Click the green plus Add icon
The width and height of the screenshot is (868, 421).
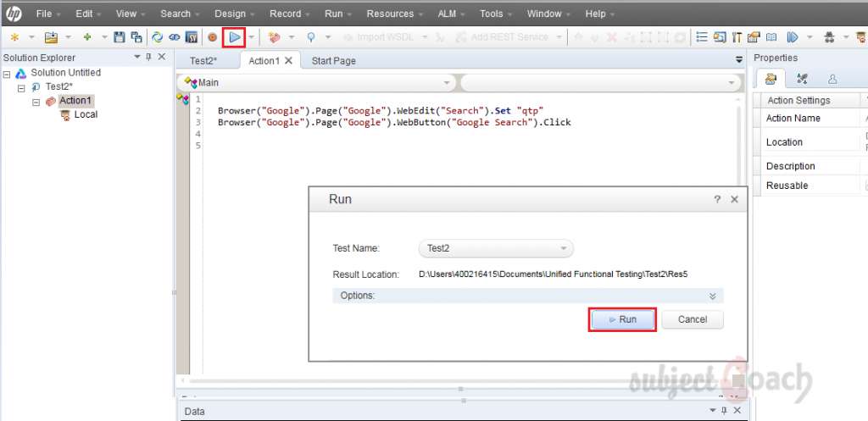[86, 37]
